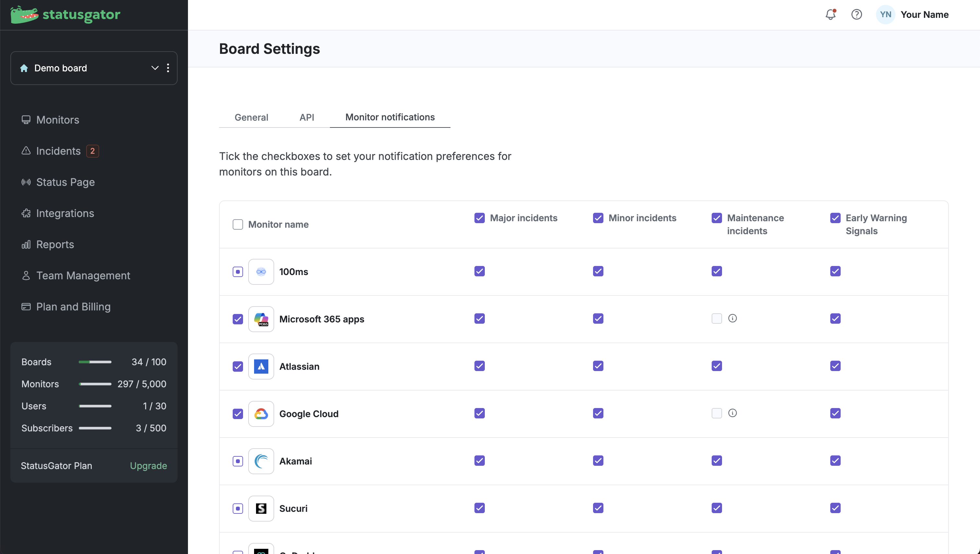This screenshot has width=980, height=554.
Task: Switch to the General tab
Action: 251,117
